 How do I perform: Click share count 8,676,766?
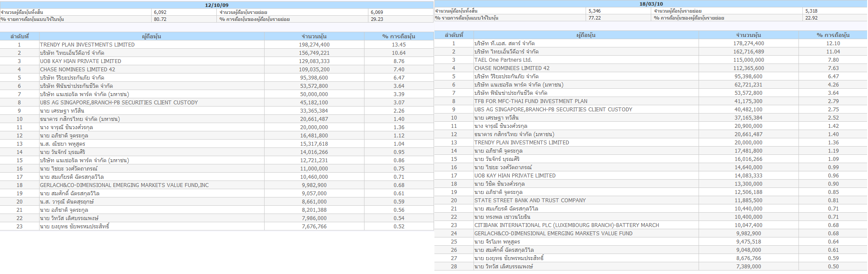[749, 258]
